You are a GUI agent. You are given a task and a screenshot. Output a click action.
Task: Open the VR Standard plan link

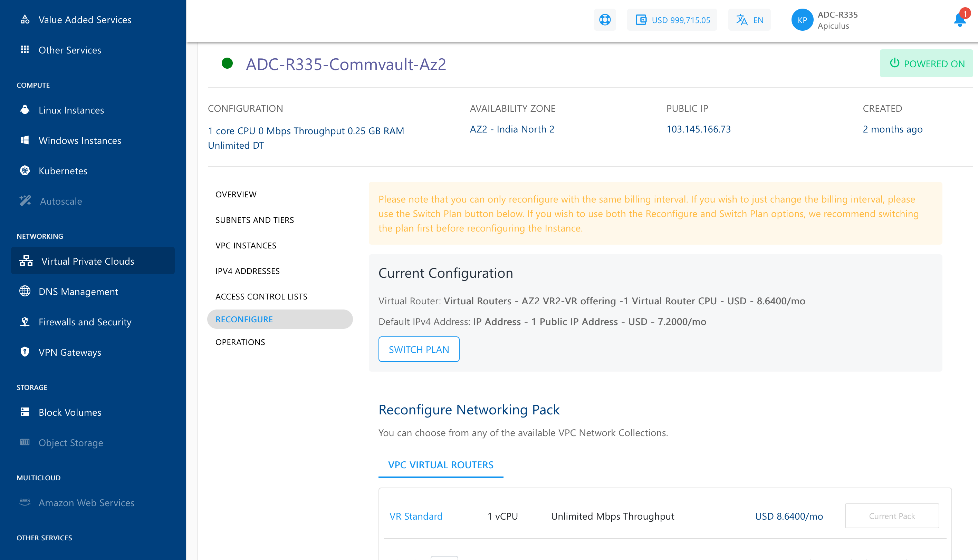pyautogui.click(x=416, y=516)
